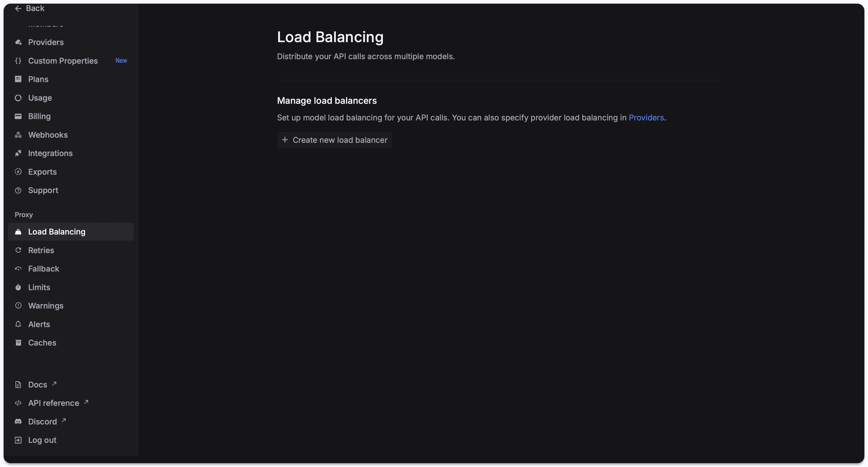Screen dimensions: 868x467
Task: Click the Caches archive box icon
Action: coord(18,343)
